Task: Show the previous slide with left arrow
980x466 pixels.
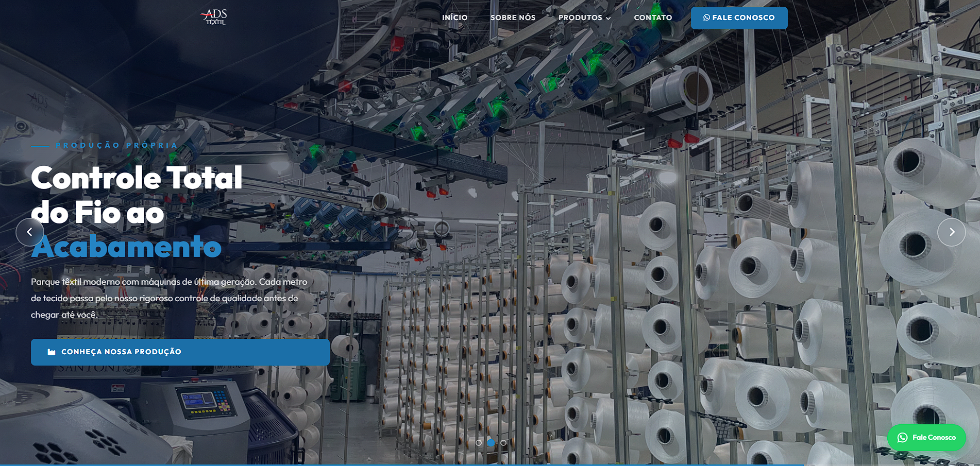Action: point(30,232)
